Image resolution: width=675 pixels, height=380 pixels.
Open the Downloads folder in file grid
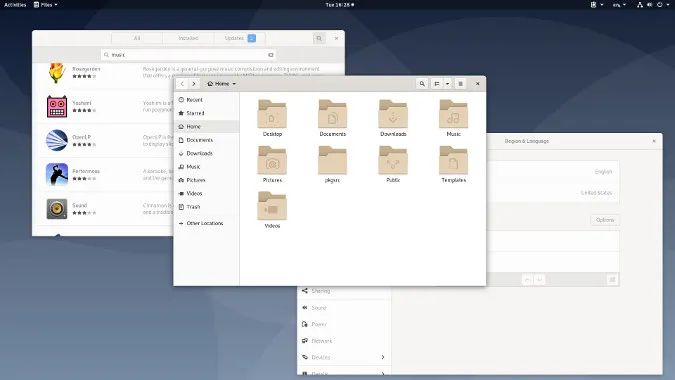click(393, 118)
